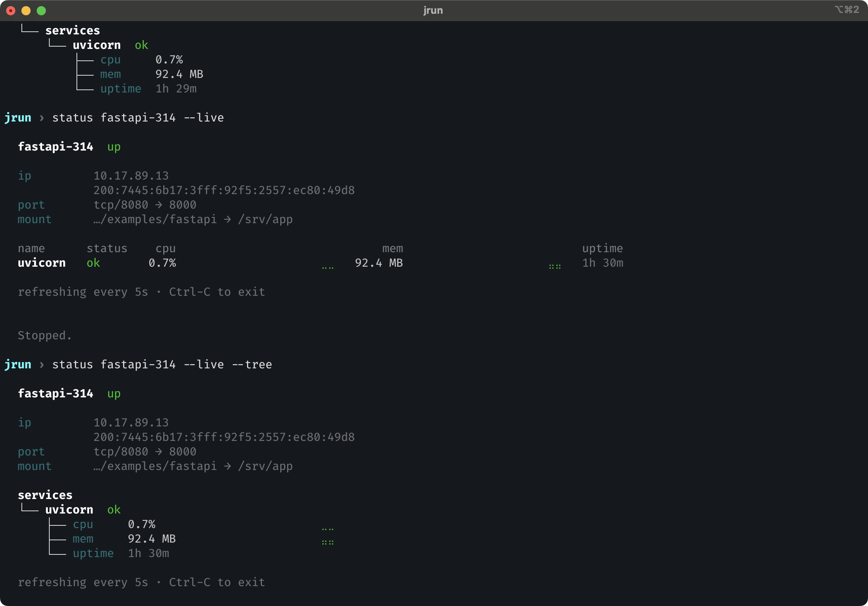Click the refreshing message directly above 'Stopped.'
The height and width of the screenshot is (606, 868).
click(141, 292)
